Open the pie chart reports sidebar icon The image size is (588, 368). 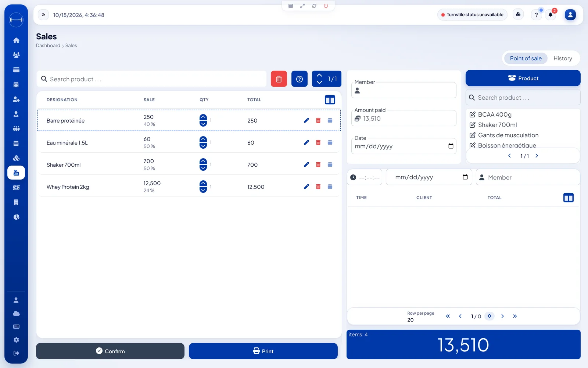16,217
